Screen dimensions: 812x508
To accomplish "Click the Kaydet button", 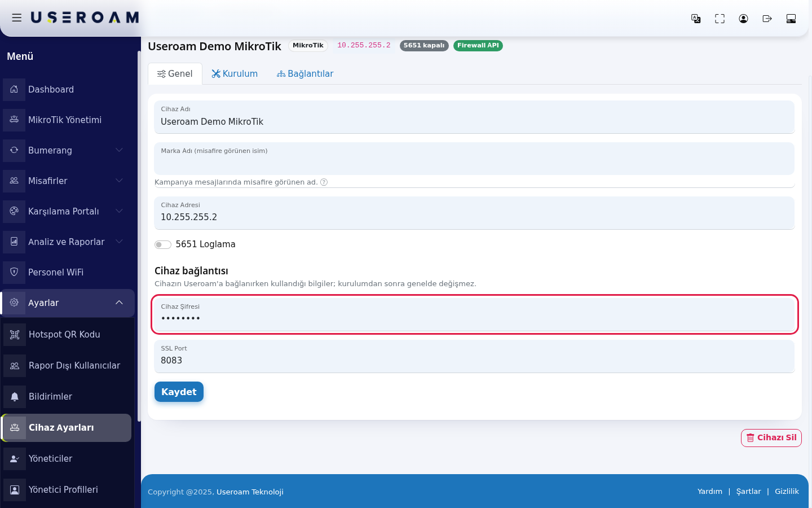I will tap(179, 392).
